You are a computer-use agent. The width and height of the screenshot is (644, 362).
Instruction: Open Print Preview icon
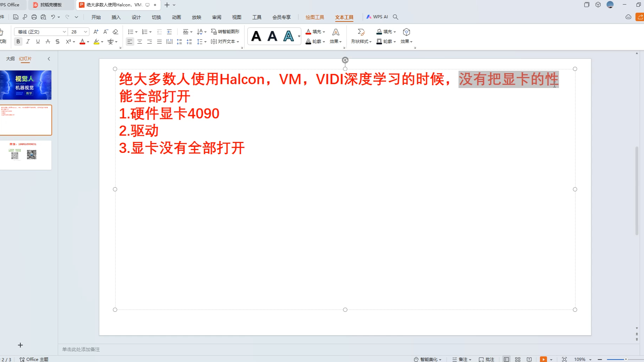tap(43, 17)
